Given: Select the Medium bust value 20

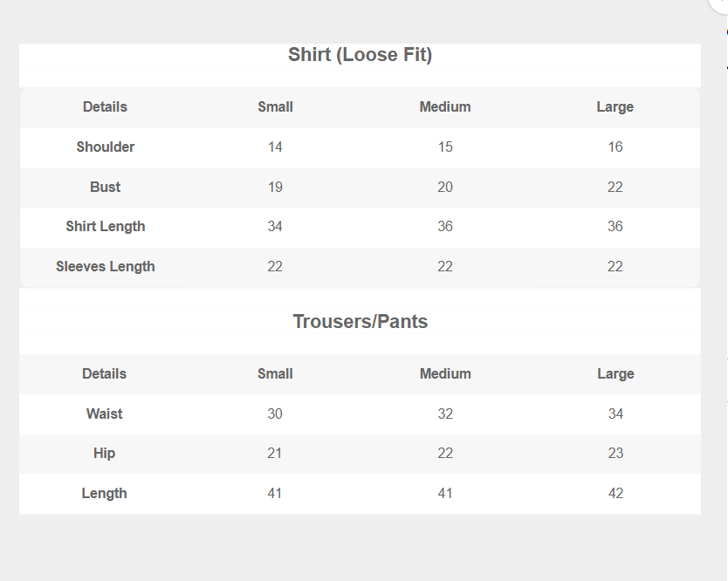Looking at the screenshot, I should (445, 187).
